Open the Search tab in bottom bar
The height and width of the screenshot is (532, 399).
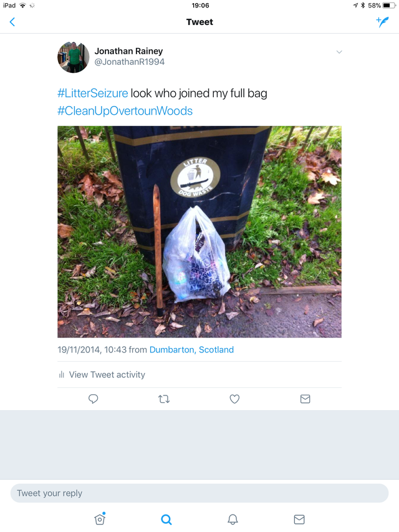(166, 519)
